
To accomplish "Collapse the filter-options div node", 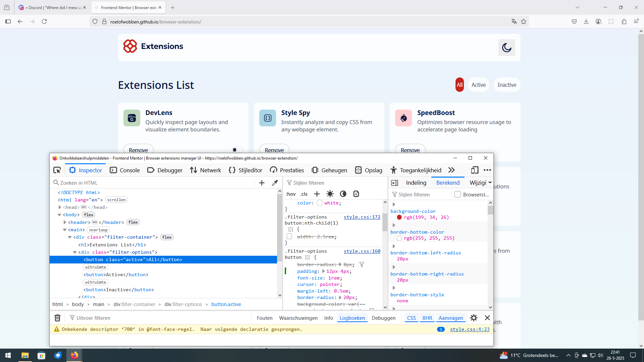I will click(75, 252).
